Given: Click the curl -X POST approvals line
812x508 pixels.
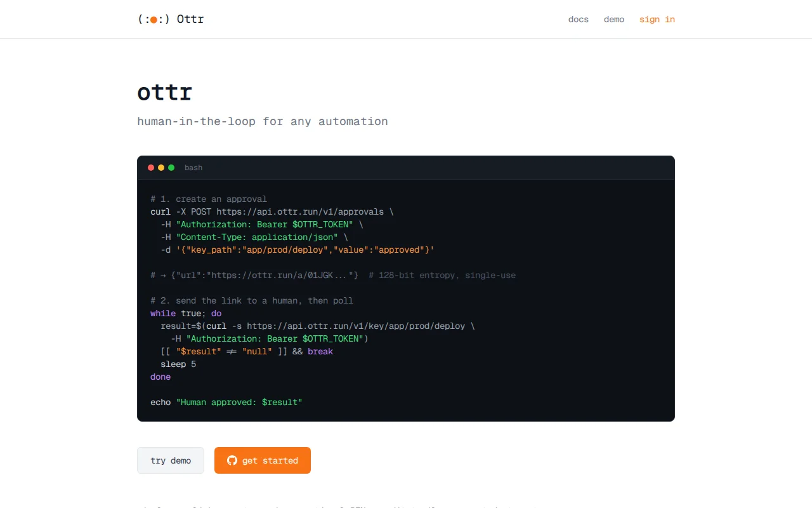Looking at the screenshot, I should click(272, 211).
